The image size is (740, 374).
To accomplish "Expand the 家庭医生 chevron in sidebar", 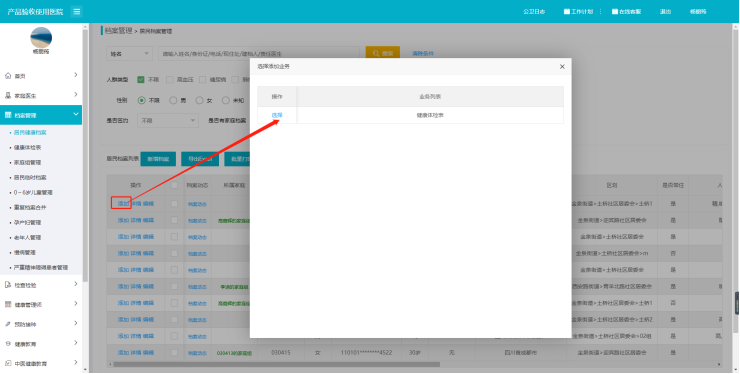I will [x=76, y=95].
